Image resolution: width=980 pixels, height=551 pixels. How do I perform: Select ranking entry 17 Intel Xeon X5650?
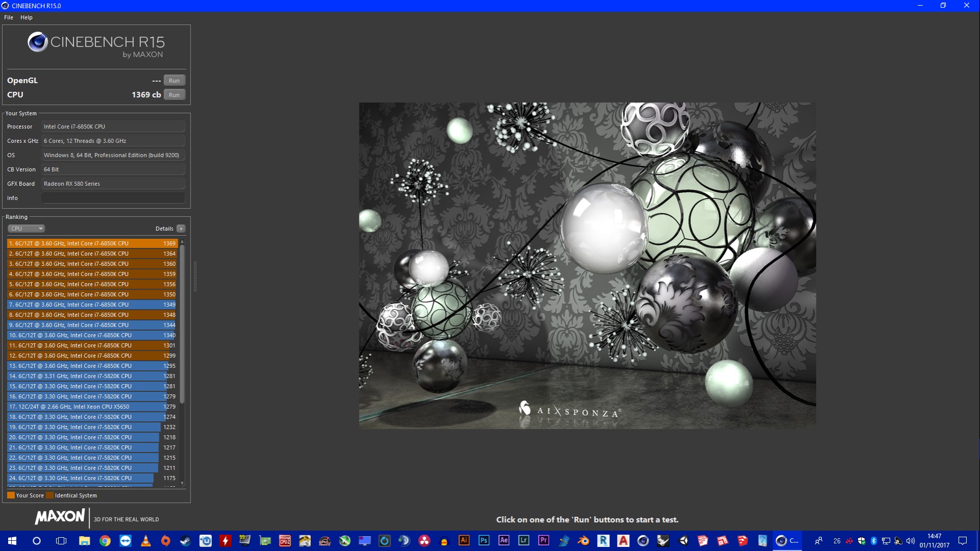92,407
